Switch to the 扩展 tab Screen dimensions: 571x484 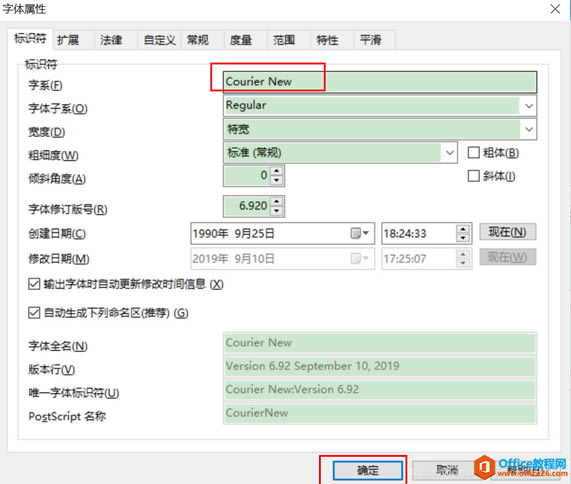click(68, 40)
